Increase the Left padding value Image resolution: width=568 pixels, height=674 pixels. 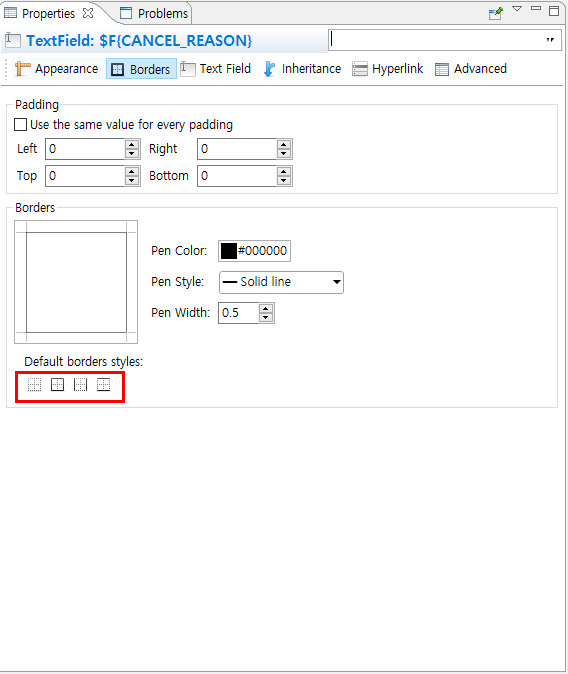[x=132, y=144]
